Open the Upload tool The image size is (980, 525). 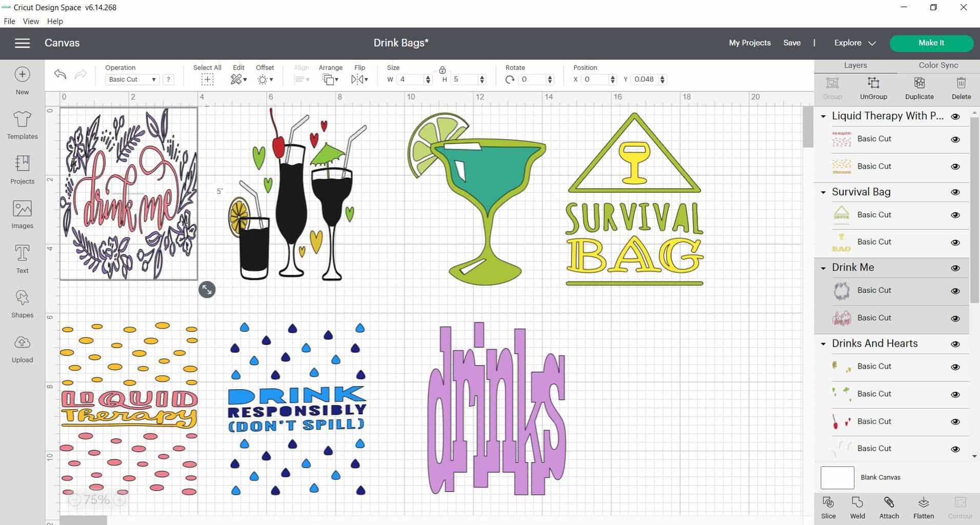click(x=22, y=349)
